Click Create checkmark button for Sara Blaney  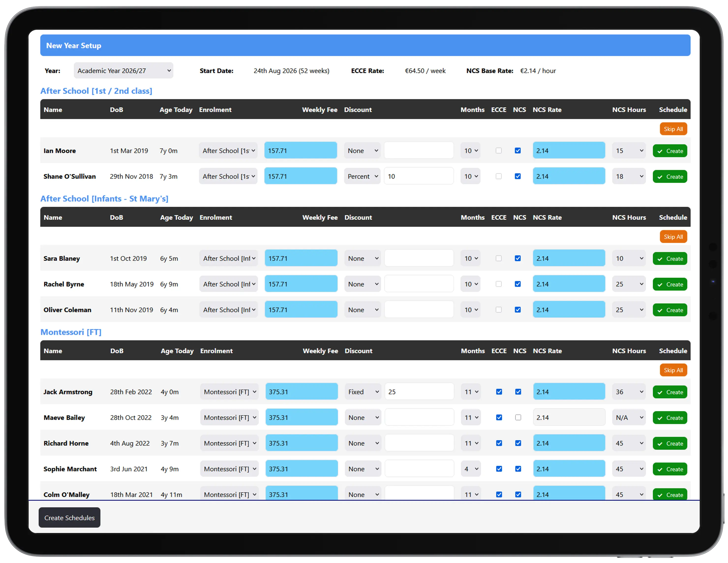pyautogui.click(x=670, y=259)
